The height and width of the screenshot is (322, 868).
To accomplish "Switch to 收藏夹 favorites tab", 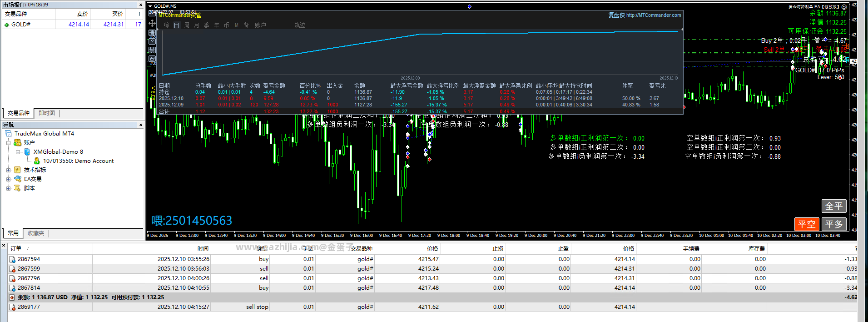I will click(36, 233).
